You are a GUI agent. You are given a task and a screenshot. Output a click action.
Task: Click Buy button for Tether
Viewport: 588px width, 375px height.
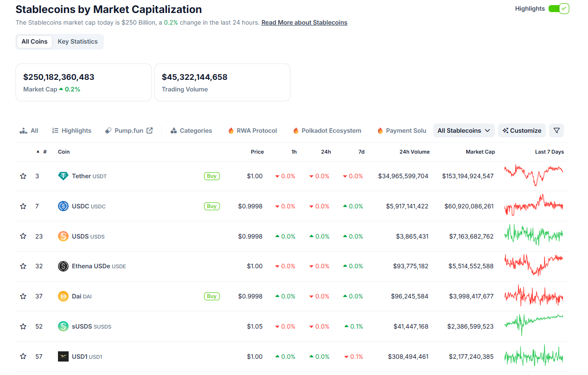tap(212, 176)
